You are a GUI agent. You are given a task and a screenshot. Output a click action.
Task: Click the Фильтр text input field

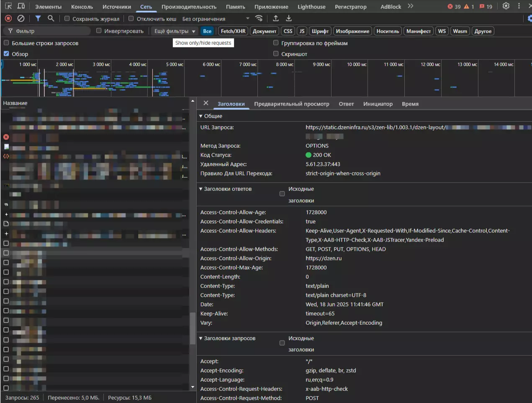(50, 31)
